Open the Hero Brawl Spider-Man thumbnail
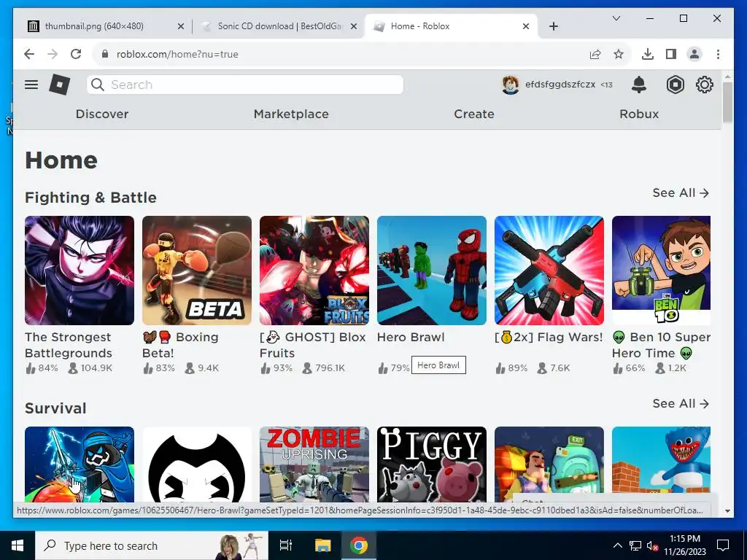 tap(432, 271)
